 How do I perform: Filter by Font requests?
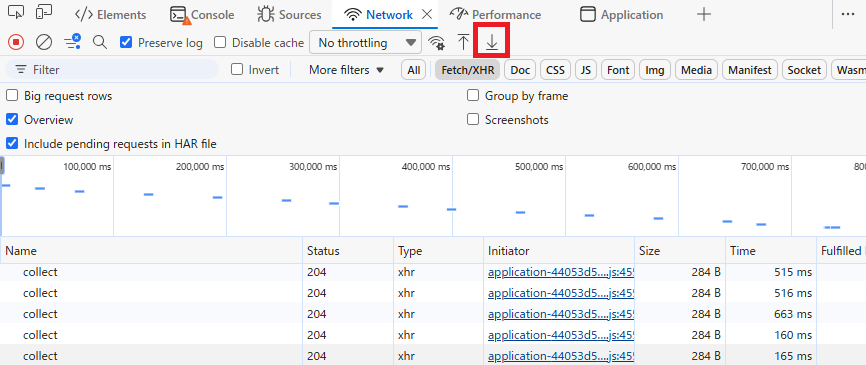tap(618, 70)
